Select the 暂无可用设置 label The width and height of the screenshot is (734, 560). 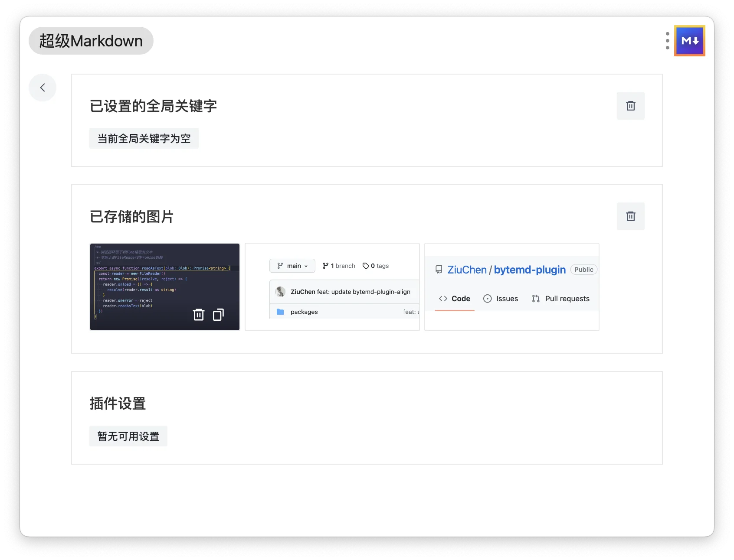pyautogui.click(x=128, y=436)
